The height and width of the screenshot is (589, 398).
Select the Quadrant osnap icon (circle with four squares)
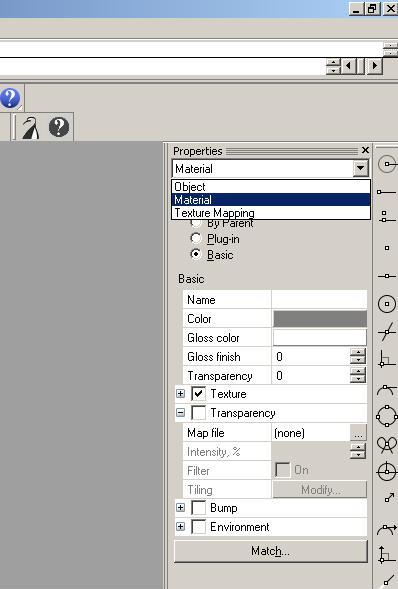[387, 416]
